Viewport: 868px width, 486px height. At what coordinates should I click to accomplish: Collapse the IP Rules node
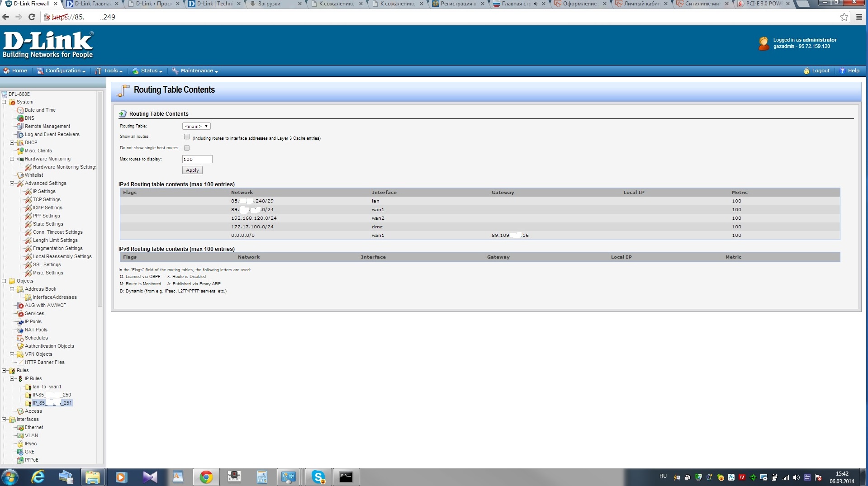tap(12, 379)
